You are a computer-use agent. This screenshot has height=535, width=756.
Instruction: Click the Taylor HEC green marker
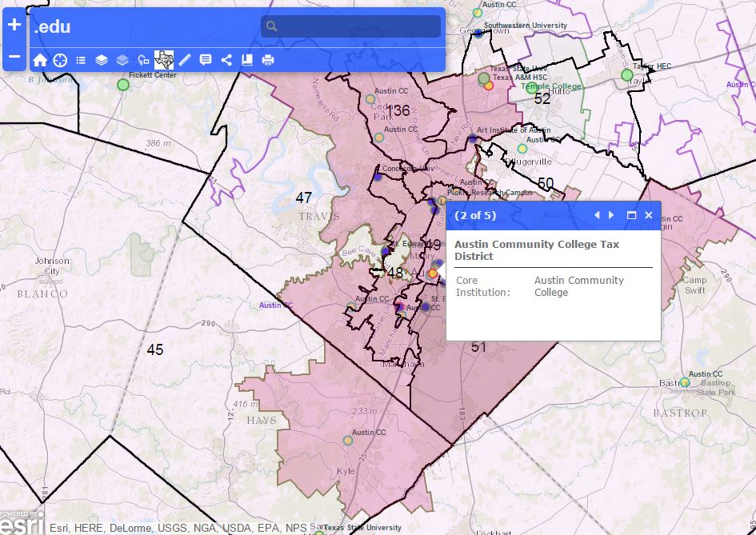tap(626, 74)
